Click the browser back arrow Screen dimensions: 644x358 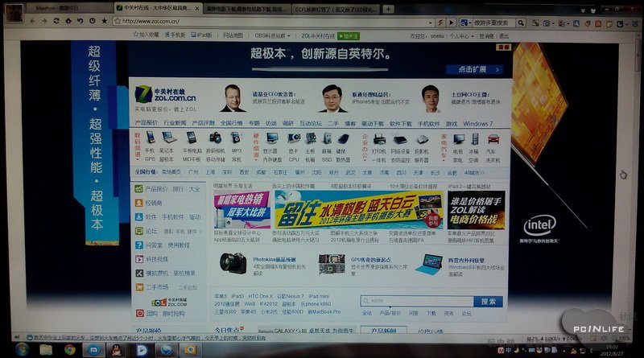pyautogui.click(x=32, y=21)
